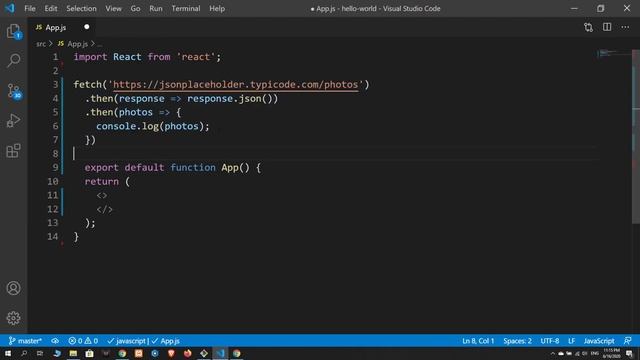
Task: Show hidden system tray icons
Action: click(553, 354)
